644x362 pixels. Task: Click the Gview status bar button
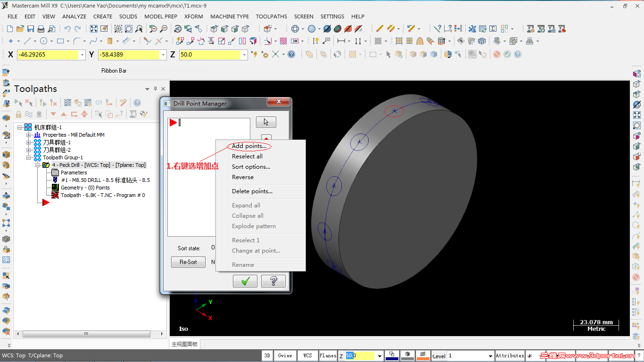[285, 355]
